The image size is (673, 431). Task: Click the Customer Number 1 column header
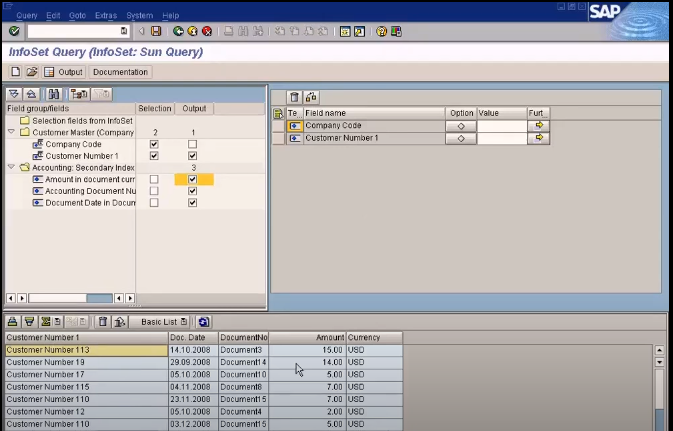pos(86,337)
